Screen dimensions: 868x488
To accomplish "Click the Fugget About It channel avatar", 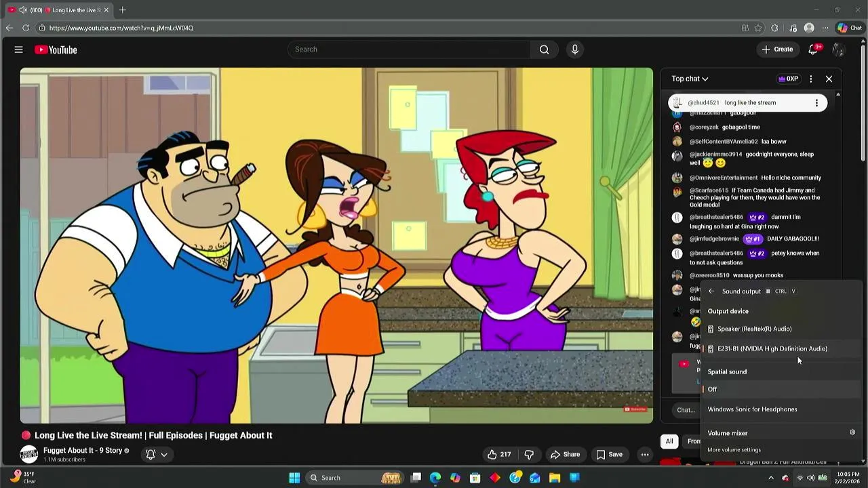I will 28,455.
